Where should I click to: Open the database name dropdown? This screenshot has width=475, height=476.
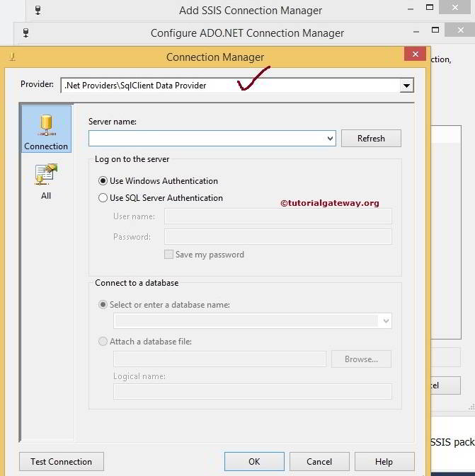click(386, 321)
